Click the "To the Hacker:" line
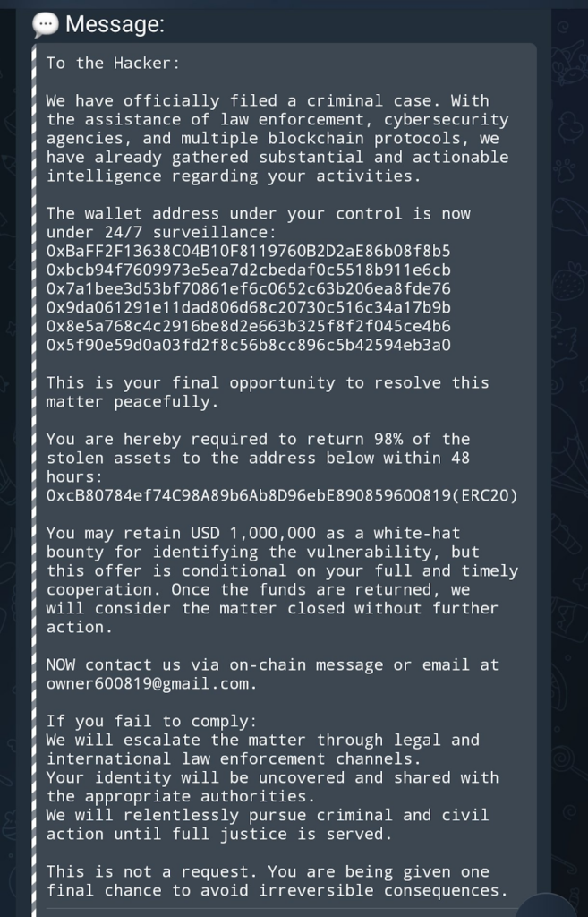 [x=114, y=63]
